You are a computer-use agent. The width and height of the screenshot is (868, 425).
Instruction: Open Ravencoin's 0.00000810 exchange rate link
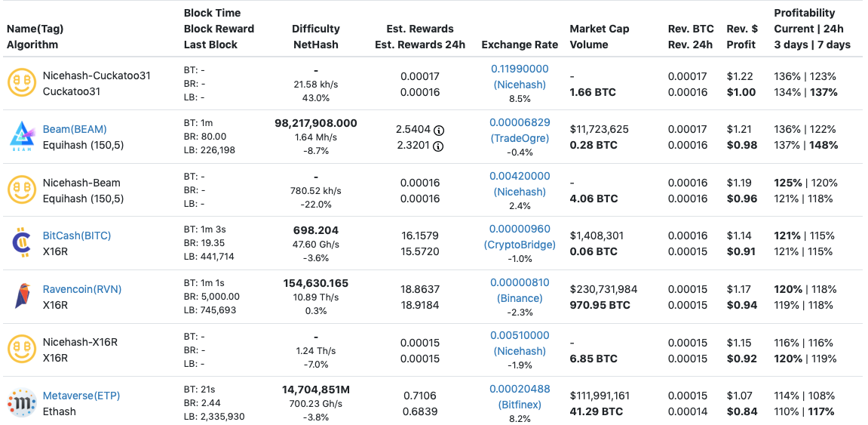(x=520, y=282)
